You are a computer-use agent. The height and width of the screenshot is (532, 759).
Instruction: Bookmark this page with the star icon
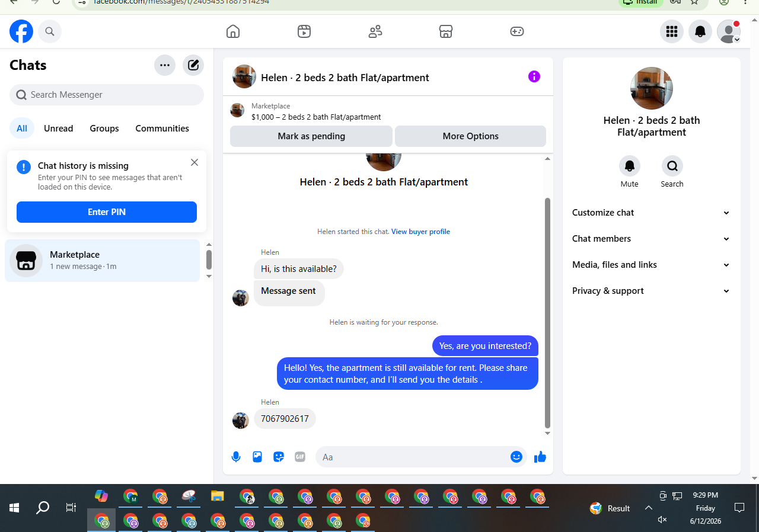pyautogui.click(x=695, y=2)
